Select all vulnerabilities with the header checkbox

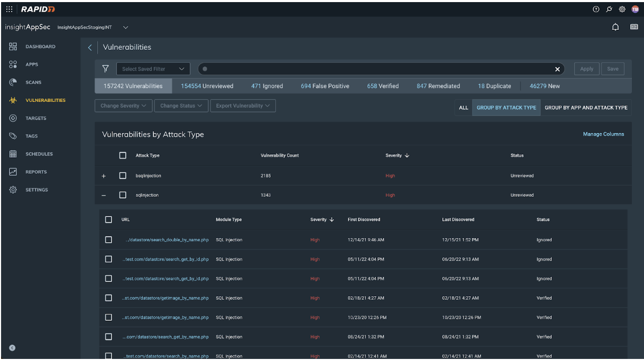point(124,155)
